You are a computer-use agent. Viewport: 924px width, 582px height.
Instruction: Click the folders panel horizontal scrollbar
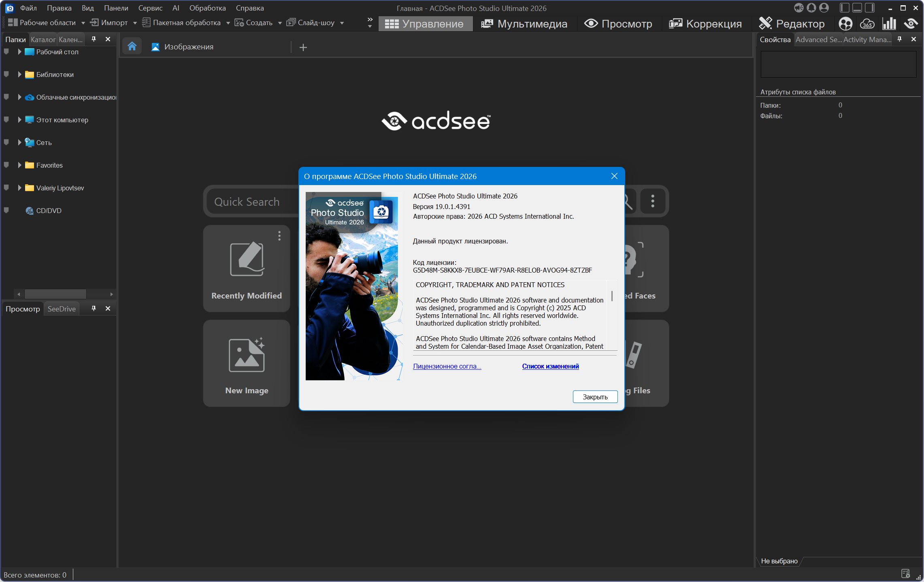click(55, 294)
